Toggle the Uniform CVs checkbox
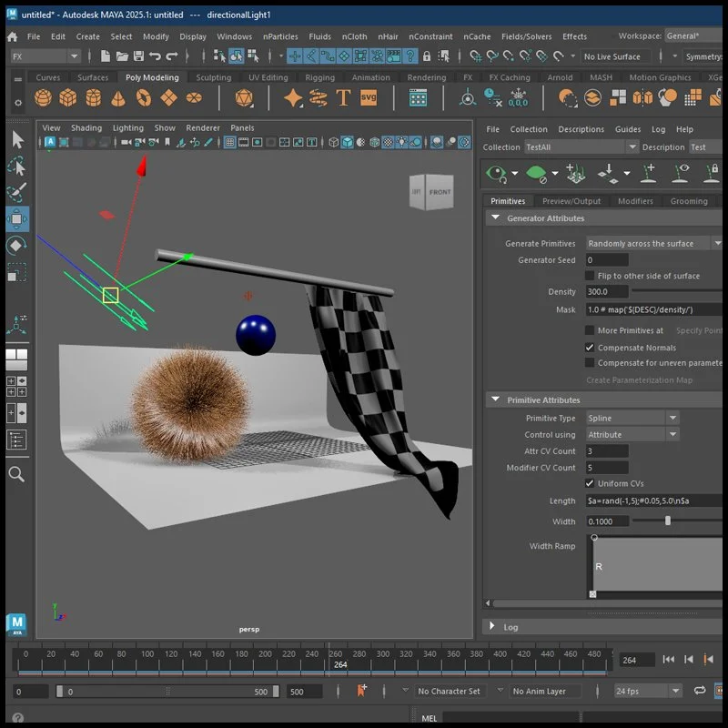The image size is (728, 728). pos(590,483)
